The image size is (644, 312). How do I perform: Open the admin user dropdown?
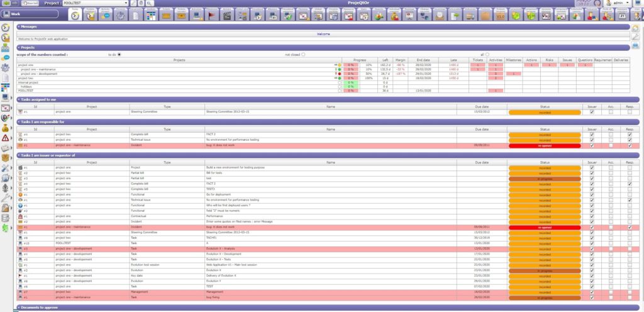628,3
